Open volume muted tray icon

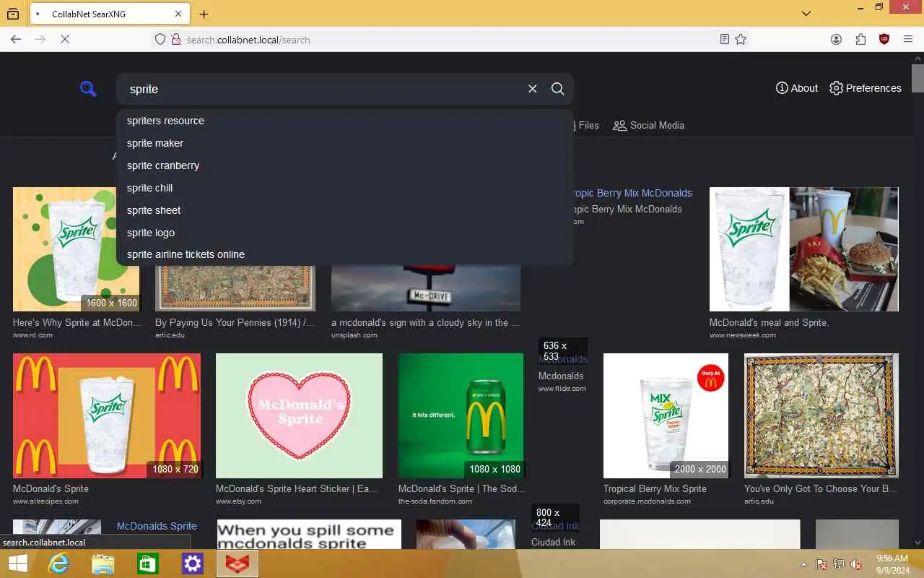pyautogui.click(x=856, y=564)
